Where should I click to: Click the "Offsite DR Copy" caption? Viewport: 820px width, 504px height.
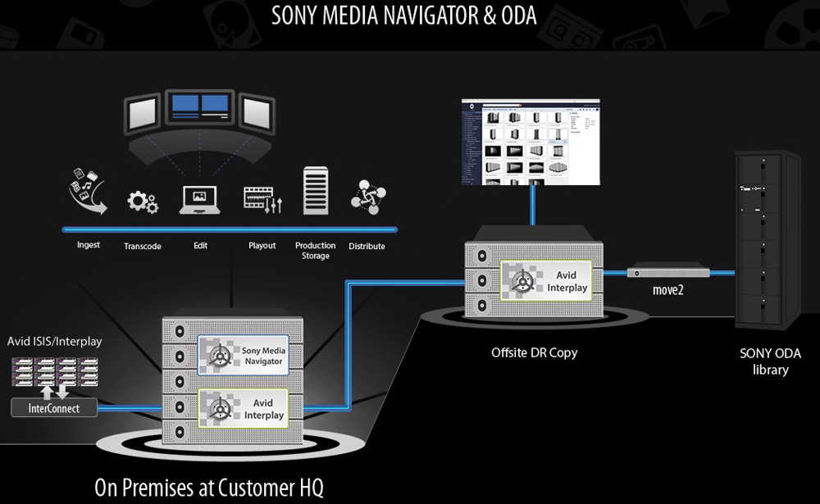click(534, 353)
